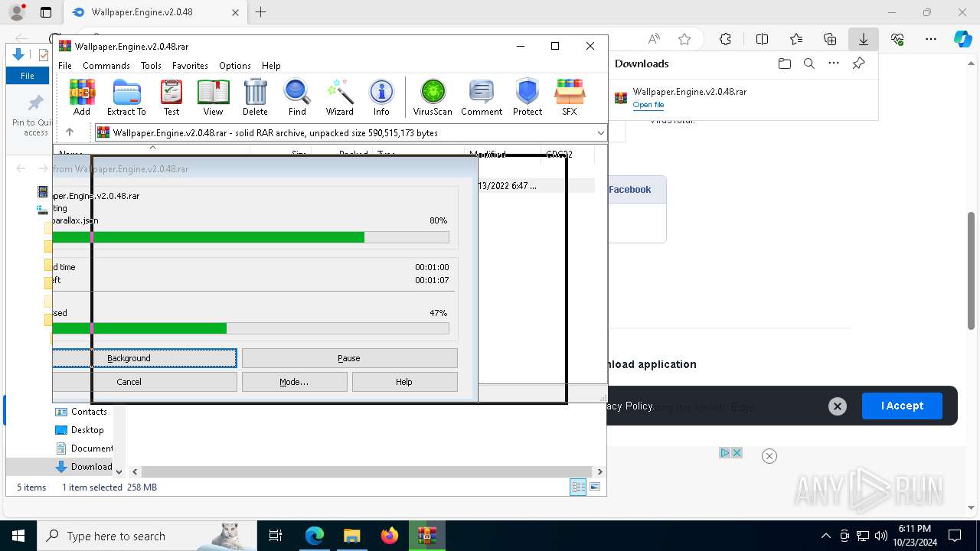The height and width of the screenshot is (551, 980).
Task: Open Edge Favorites list icon
Action: point(796,39)
